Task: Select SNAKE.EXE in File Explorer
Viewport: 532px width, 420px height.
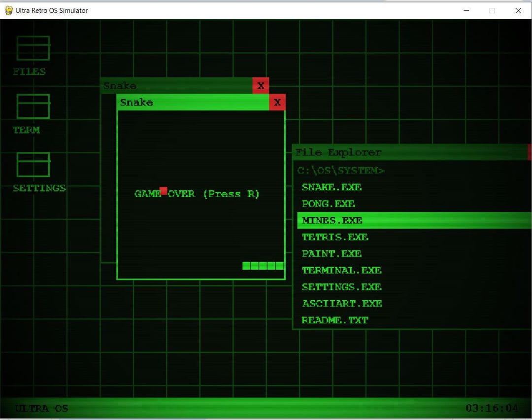Action: pos(414,187)
